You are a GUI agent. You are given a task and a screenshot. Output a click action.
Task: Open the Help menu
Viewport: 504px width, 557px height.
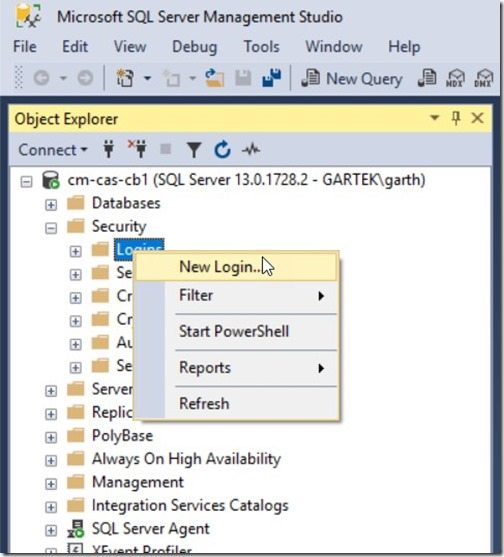pos(404,47)
